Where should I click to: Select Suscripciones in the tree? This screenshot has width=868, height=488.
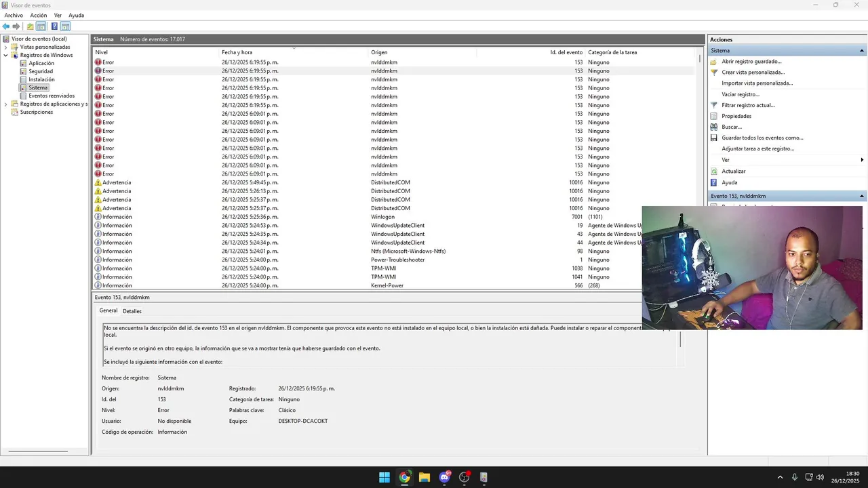[36, 112]
